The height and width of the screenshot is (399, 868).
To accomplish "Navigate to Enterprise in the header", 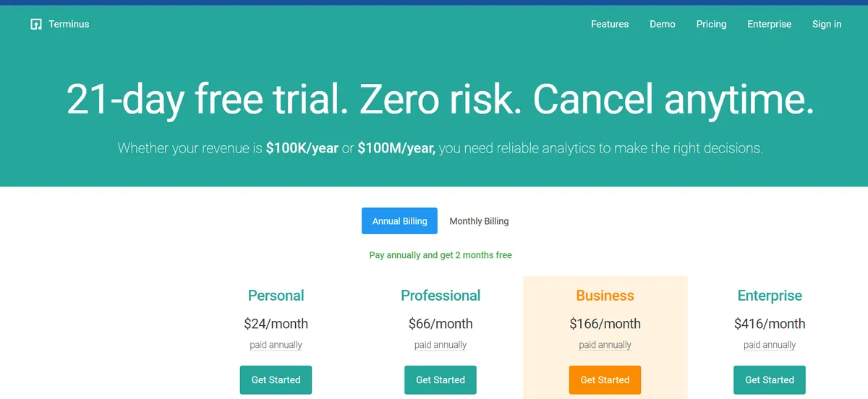I will (x=769, y=25).
